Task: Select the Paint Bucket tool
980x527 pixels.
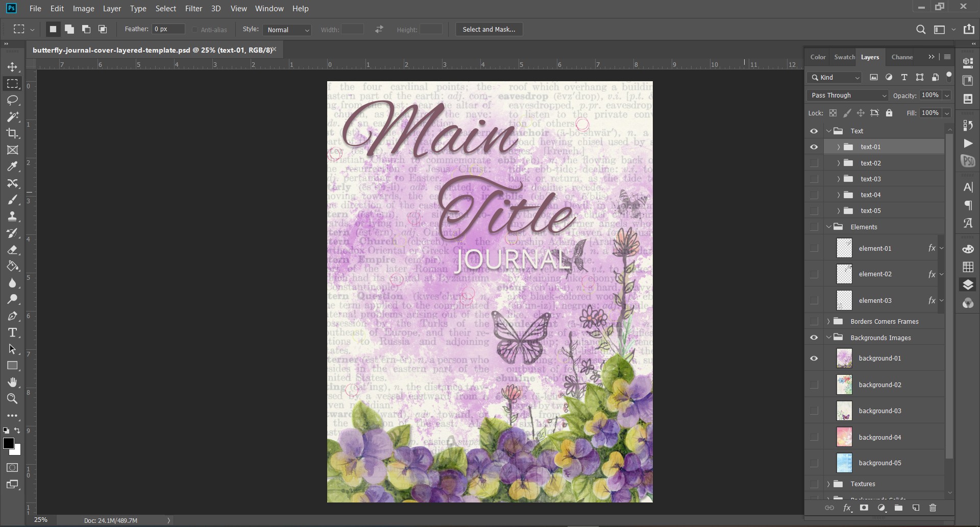Action: [x=13, y=266]
